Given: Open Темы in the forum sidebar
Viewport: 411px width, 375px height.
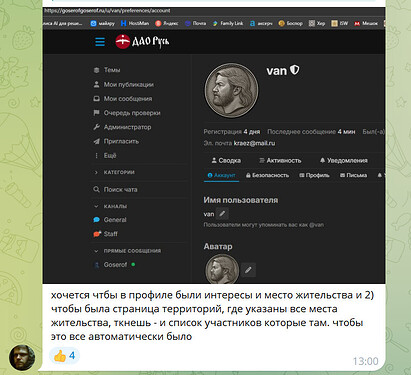Looking at the screenshot, I should pos(107,70).
